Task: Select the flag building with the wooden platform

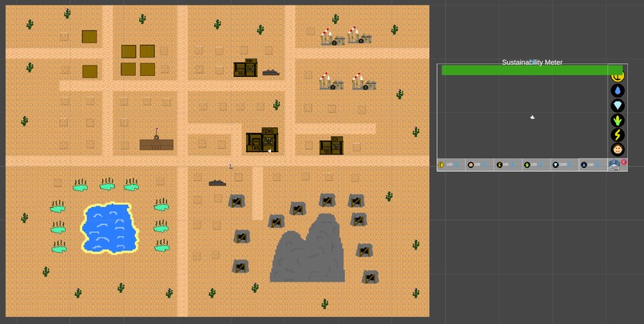Action: tap(157, 140)
